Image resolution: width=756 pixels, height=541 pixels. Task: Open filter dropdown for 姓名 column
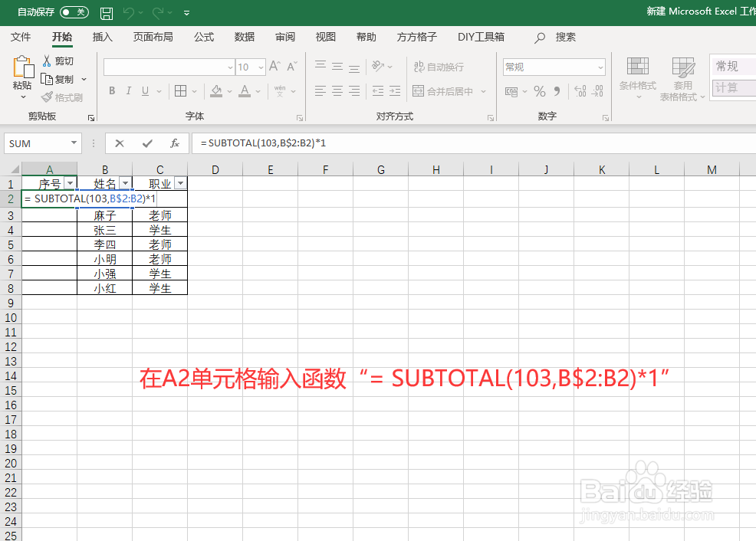point(125,183)
